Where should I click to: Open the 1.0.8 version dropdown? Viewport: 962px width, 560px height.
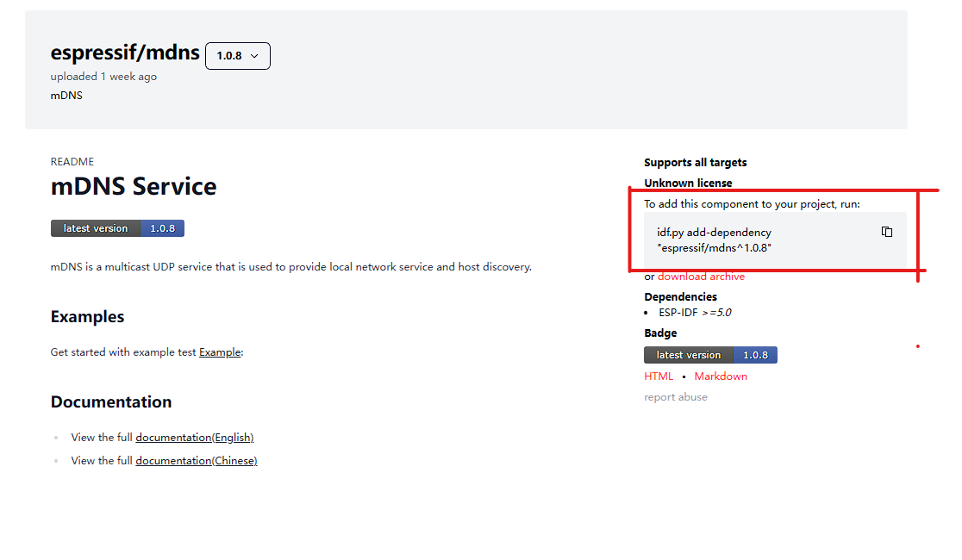coord(237,56)
